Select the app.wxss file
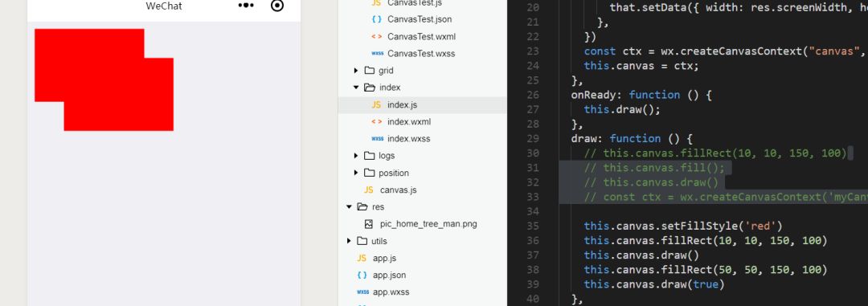The image size is (868, 306). coord(391,292)
